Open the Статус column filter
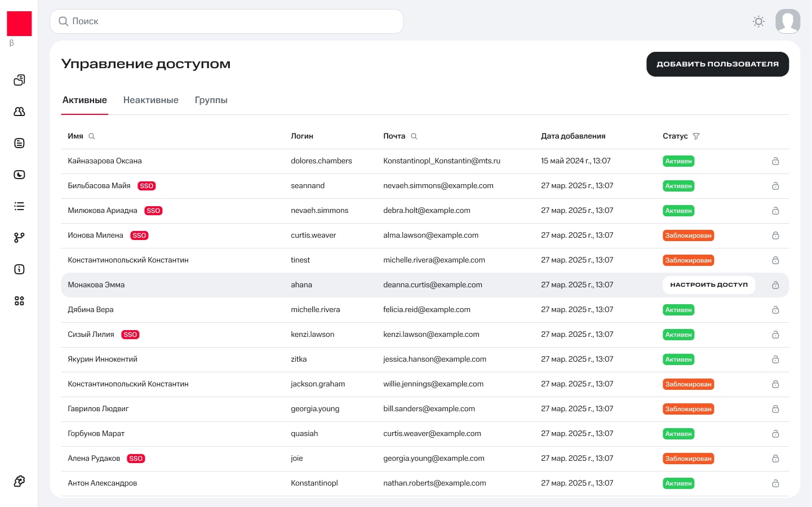 [696, 136]
